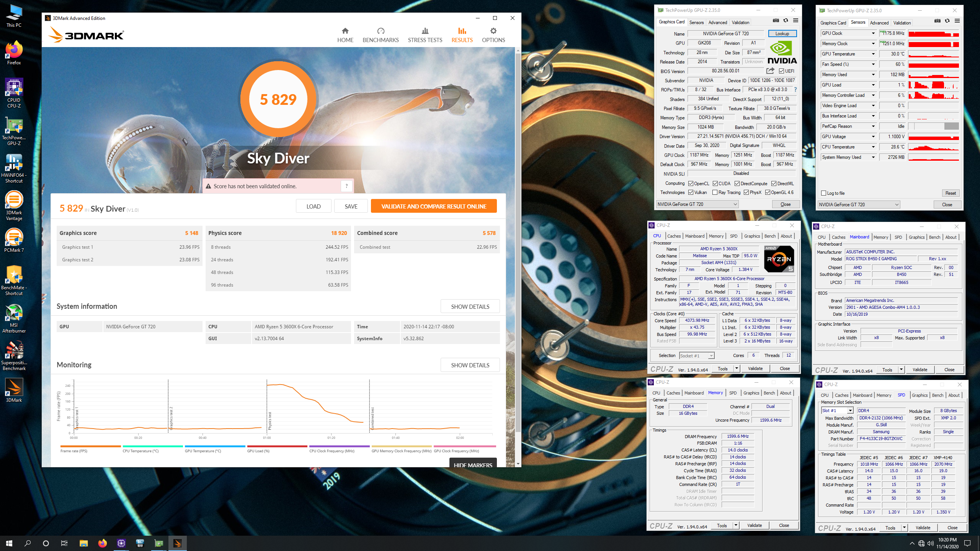
Task: Toggle CUDA checkbox in GPU-Z
Action: pos(715,184)
